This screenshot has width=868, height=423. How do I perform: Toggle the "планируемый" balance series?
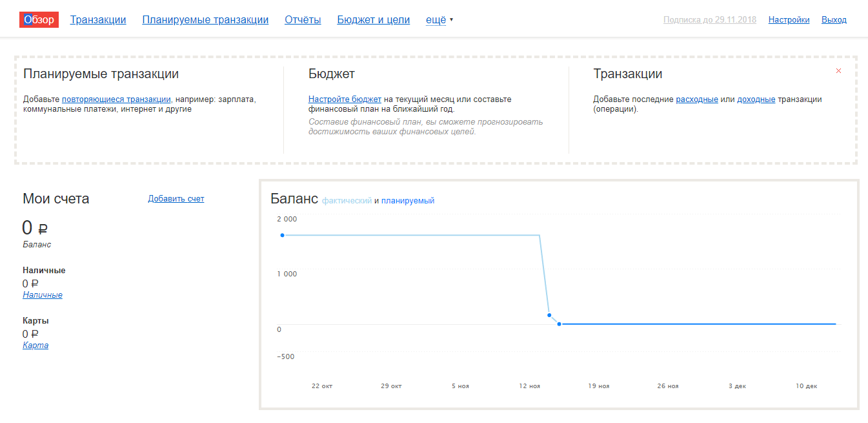point(408,201)
